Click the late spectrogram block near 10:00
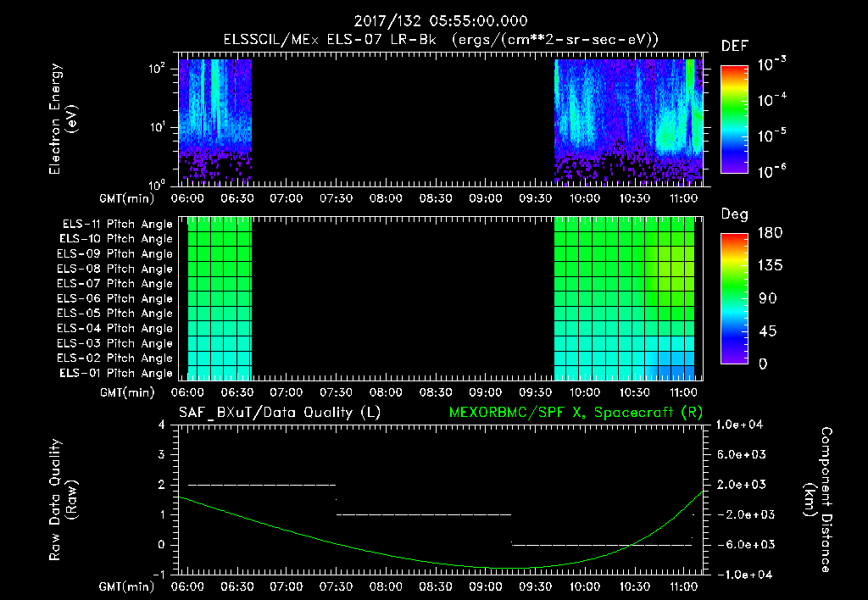Viewport: 868px width, 600px height. point(628,122)
